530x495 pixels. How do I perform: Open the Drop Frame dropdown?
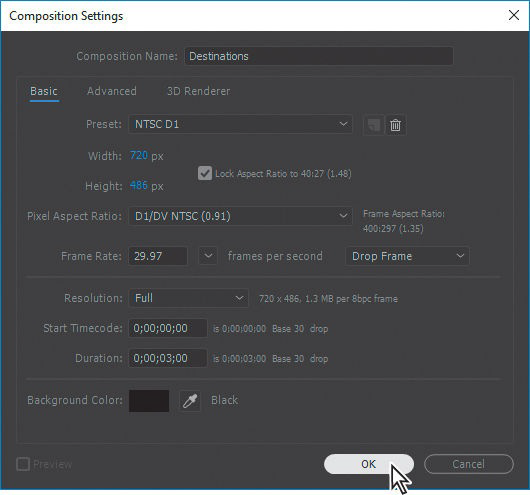tap(407, 256)
